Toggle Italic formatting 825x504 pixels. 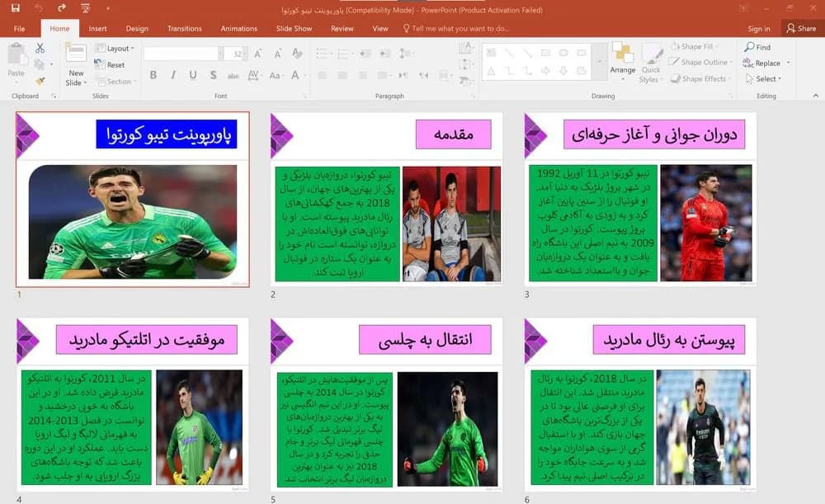point(173,75)
